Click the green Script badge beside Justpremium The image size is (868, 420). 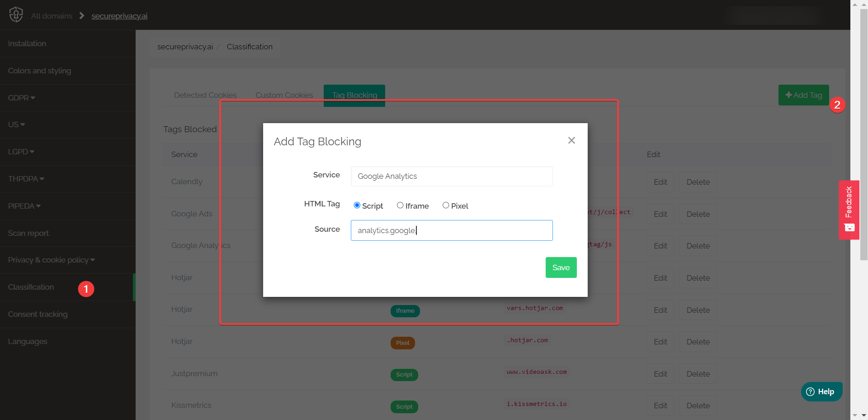pos(404,375)
